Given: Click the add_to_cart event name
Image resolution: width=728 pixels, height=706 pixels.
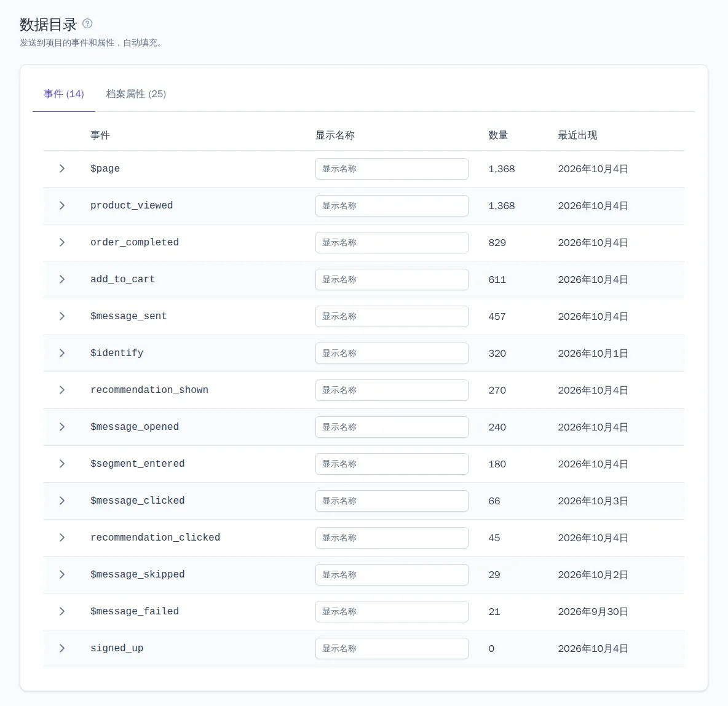Looking at the screenshot, I should click(122, 279).
